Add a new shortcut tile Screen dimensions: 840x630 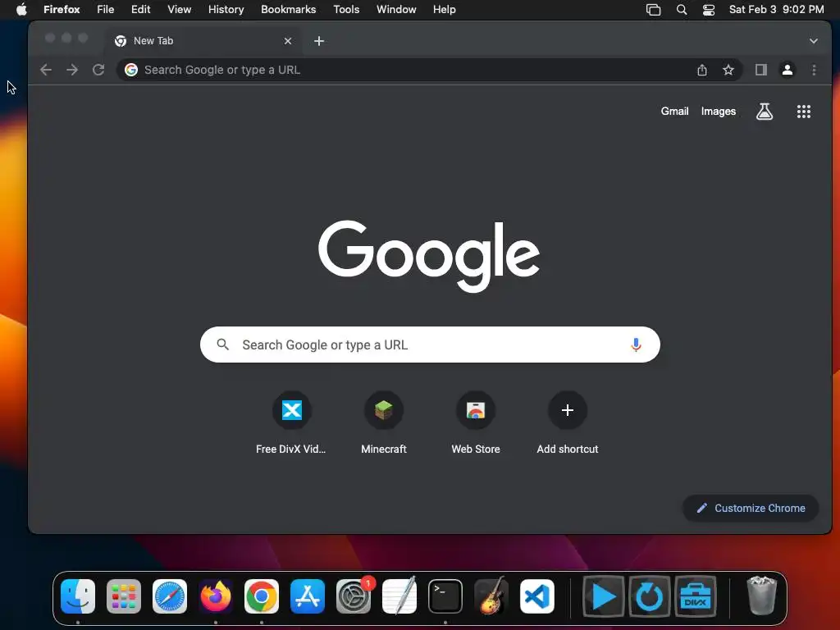(568, 422)
